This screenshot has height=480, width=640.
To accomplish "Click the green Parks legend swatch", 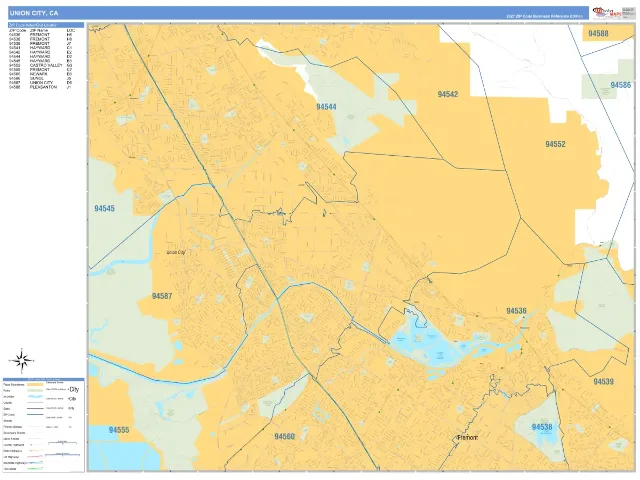I will pos(35,391).
